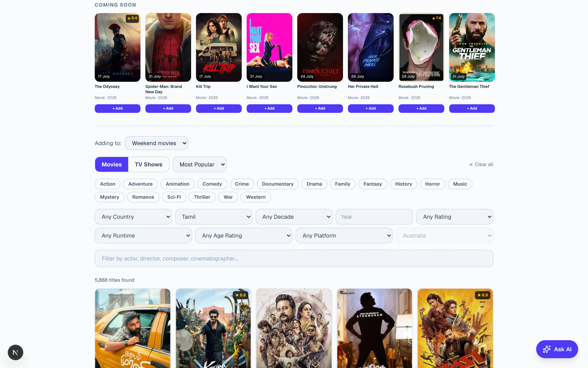
Task: Toggle the Comedy genre filter
Action: (212, 184)
